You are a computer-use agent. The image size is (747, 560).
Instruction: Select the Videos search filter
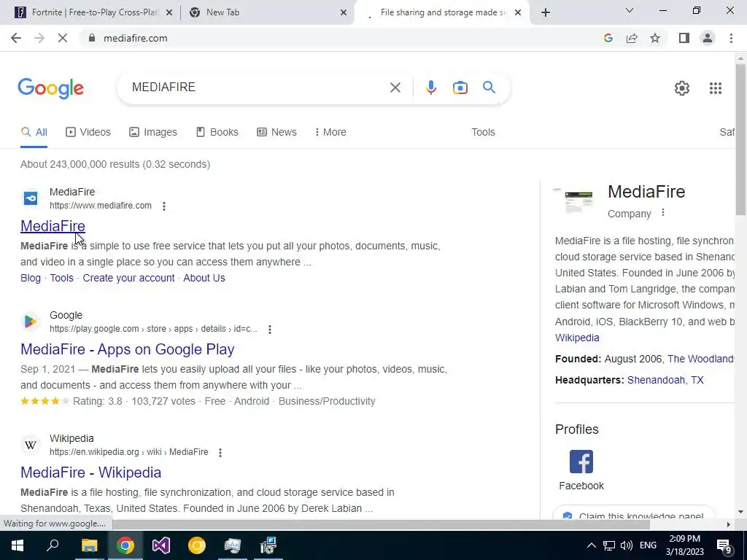[88, 133]
